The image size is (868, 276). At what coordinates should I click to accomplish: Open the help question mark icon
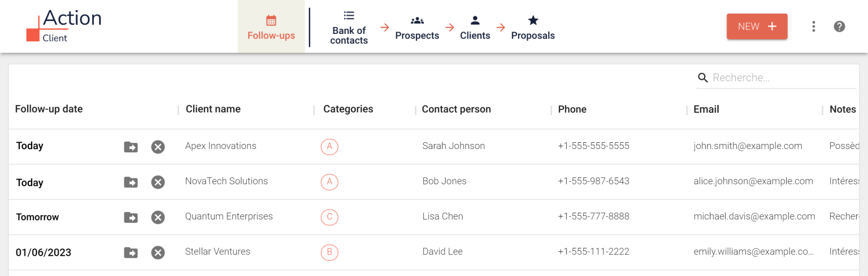839,27
